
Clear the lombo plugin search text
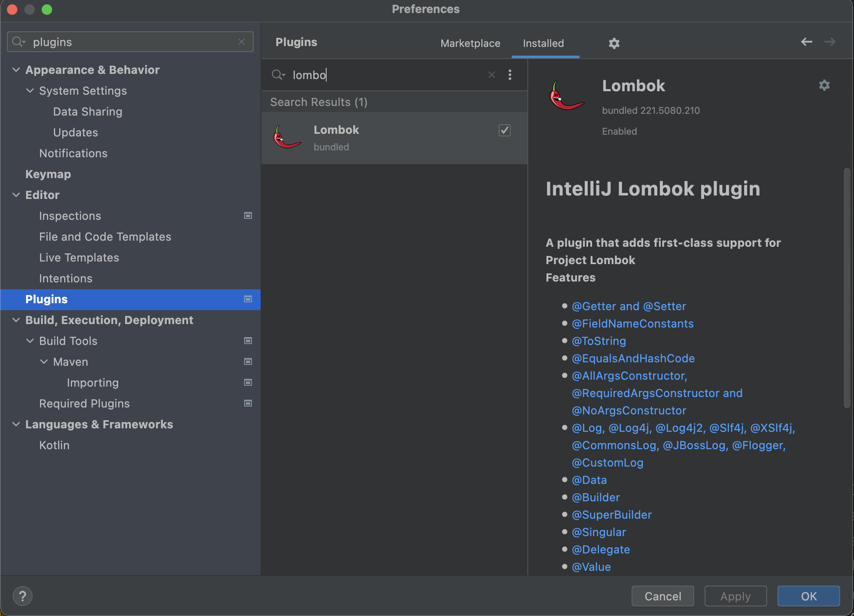491,75
